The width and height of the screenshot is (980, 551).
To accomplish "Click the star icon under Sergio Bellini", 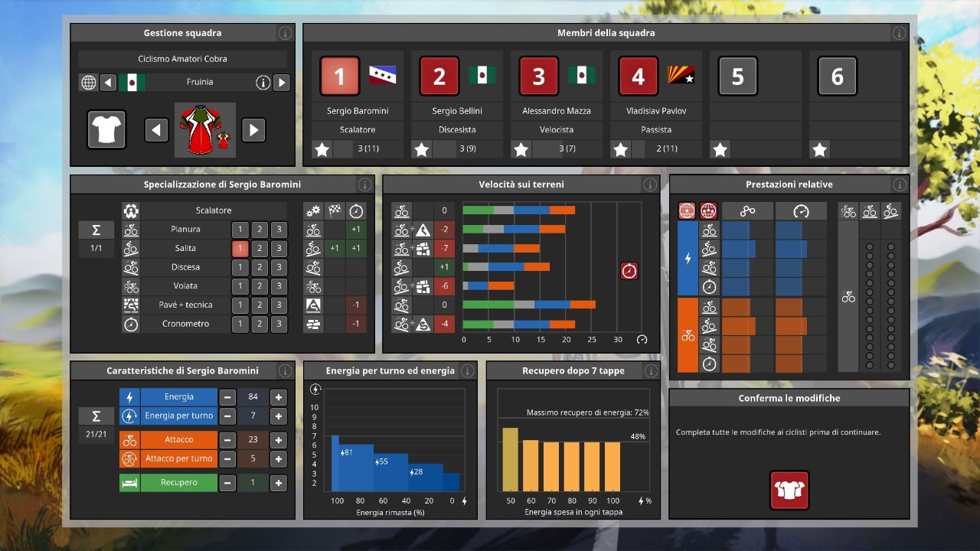I will [422, 149].
